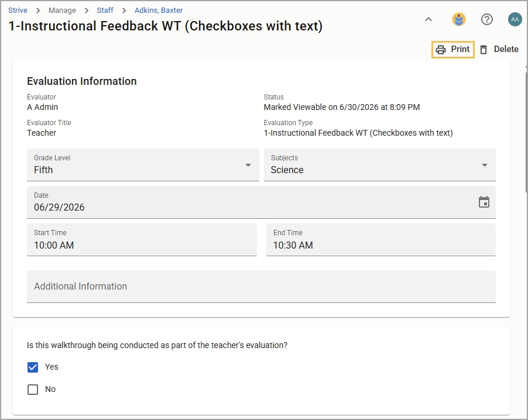Uncheck the Yes checkbox

[33, 367]
